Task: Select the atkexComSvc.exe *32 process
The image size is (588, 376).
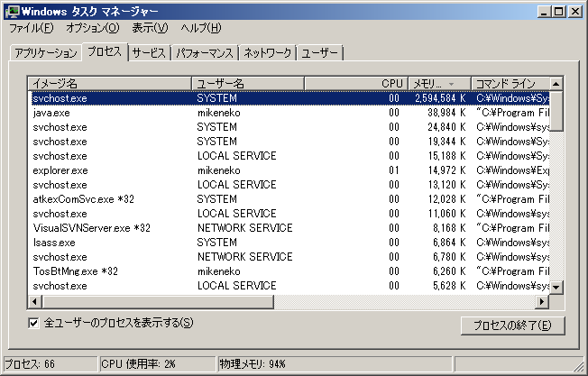Action: [289, 199]
